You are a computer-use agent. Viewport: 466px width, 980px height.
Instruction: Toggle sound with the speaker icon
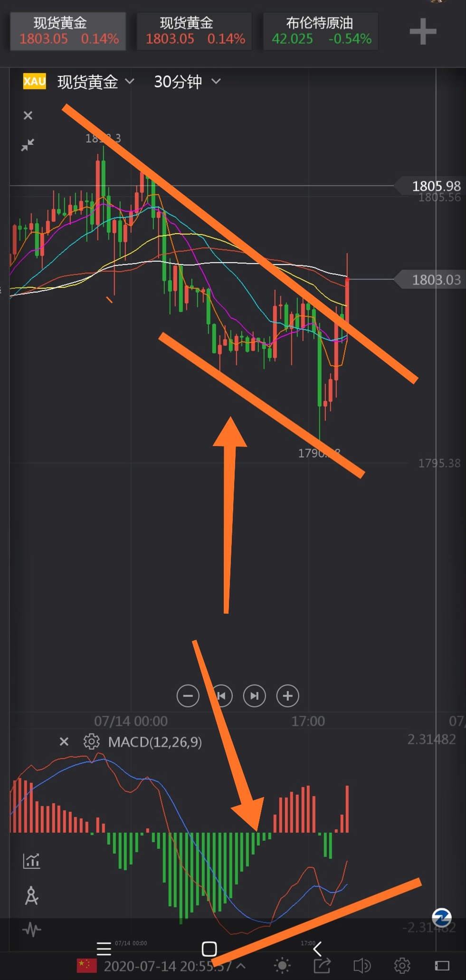tap(362, 965)
